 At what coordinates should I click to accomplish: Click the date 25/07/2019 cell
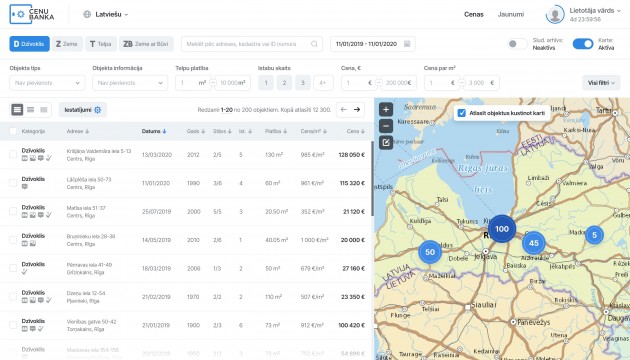157,212
